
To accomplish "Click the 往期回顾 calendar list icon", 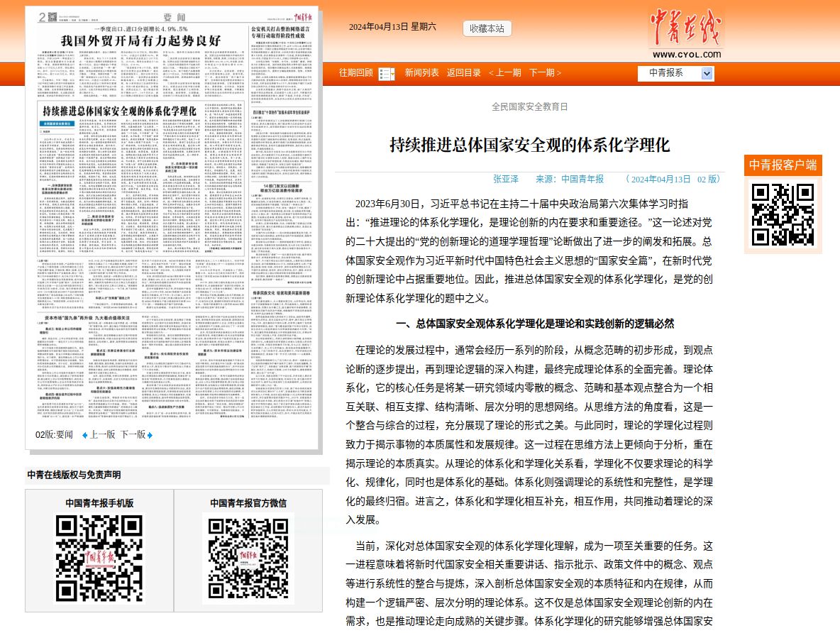I will pos(386,73).
